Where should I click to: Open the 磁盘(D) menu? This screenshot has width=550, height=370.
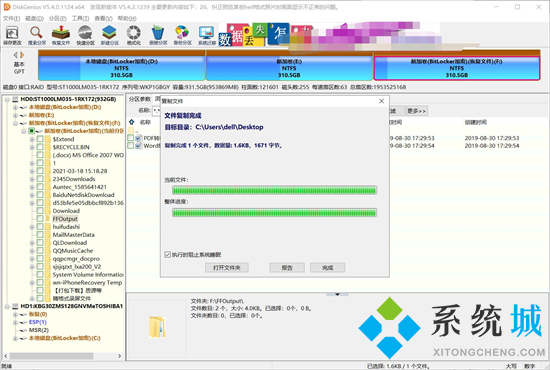coord(34,18)
